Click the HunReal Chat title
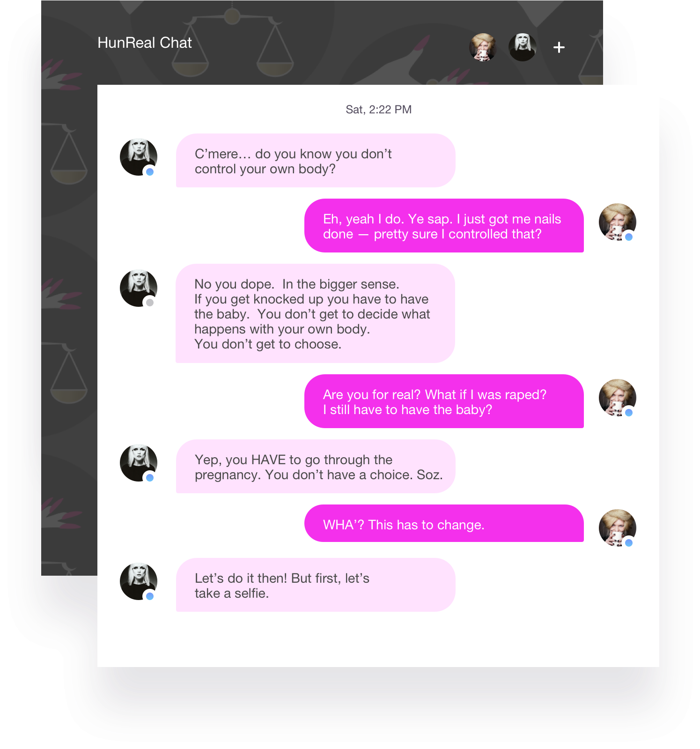The height and width of the screenshot is (749, 700). (145, 43)
